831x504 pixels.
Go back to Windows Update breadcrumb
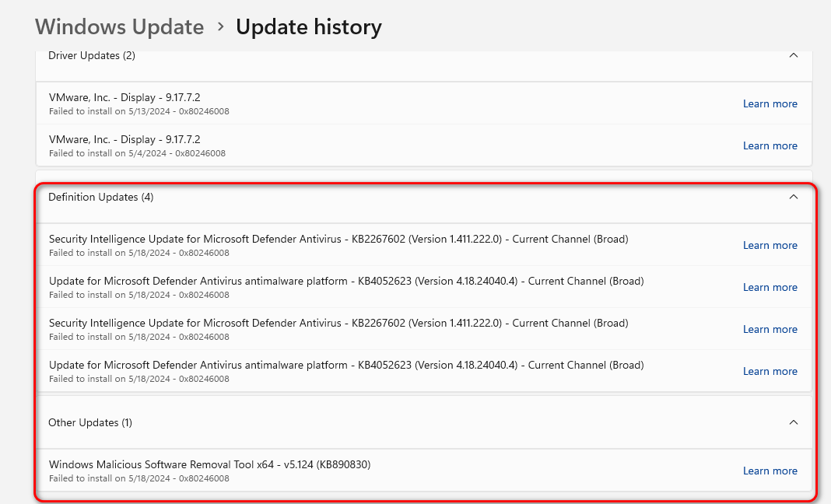click(119, 27)
